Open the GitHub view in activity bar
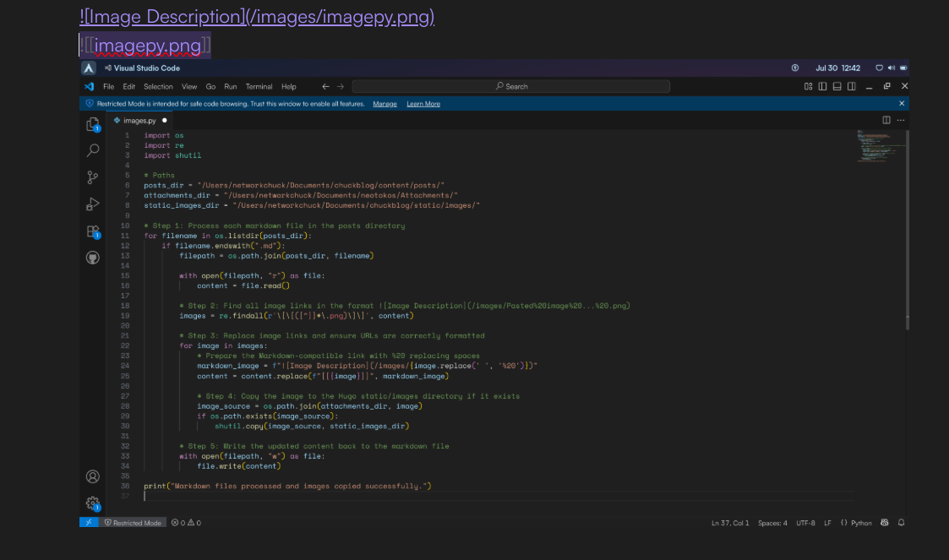 (93, 258)
